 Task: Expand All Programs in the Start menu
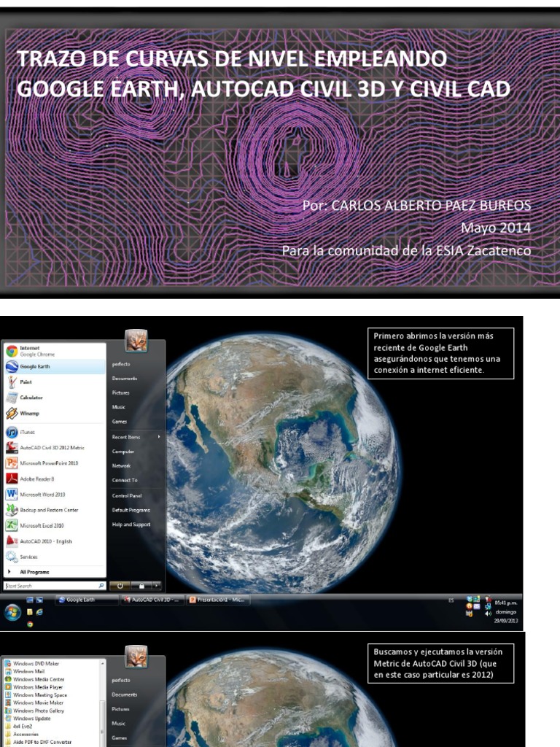coord(54,572)
